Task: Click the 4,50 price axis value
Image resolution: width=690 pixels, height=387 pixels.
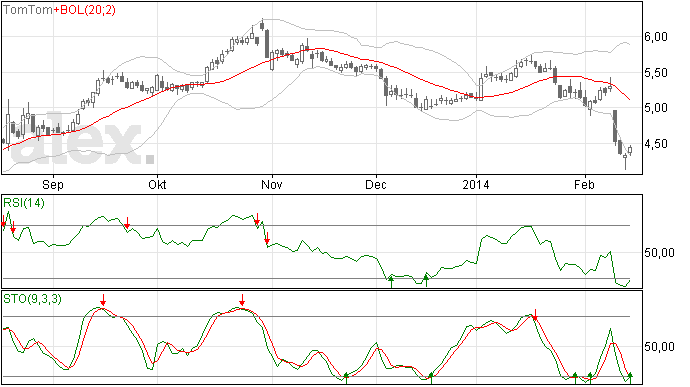Action: pos(656,144)
